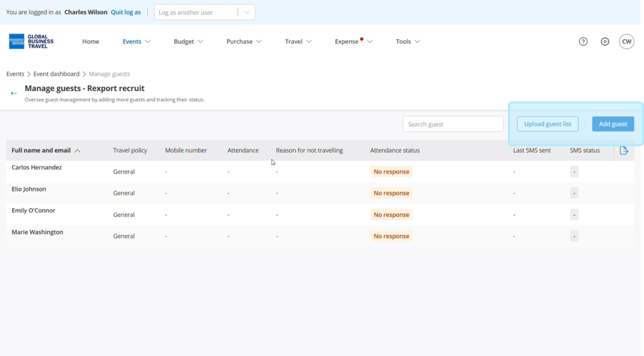Click the Upload guest list button

click(547, 124)
